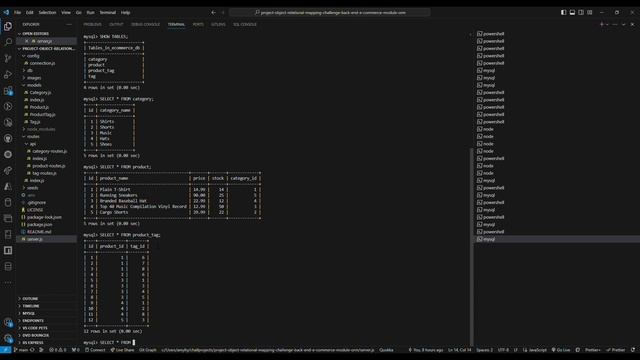Open the launch profile dropdown arrow beside plus
Viewport: 640px width, 360px height.
[607, 24]
